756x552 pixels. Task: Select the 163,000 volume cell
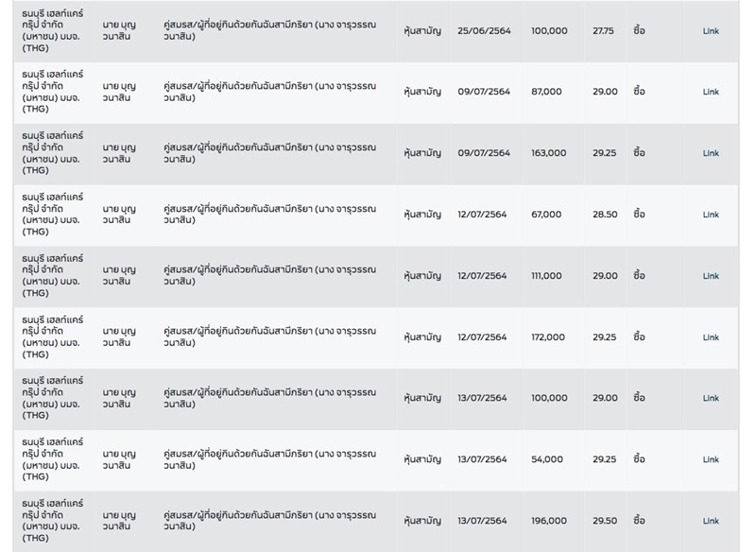549,153
